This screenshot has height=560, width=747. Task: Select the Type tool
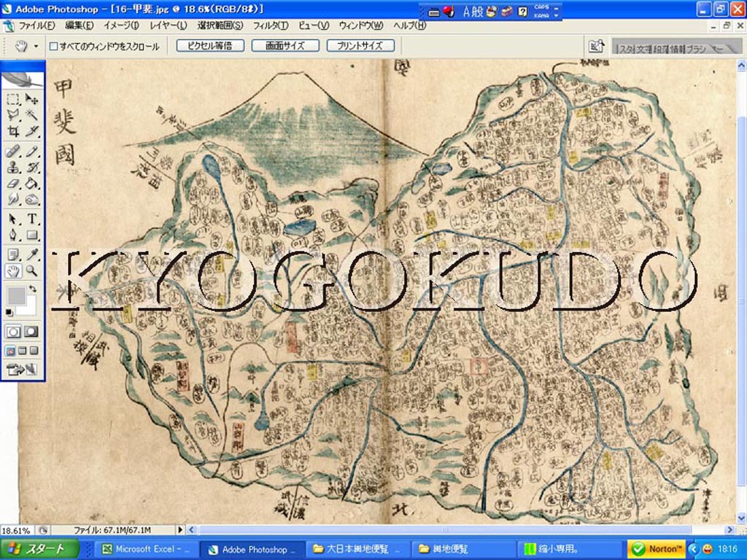click(31, 219)
